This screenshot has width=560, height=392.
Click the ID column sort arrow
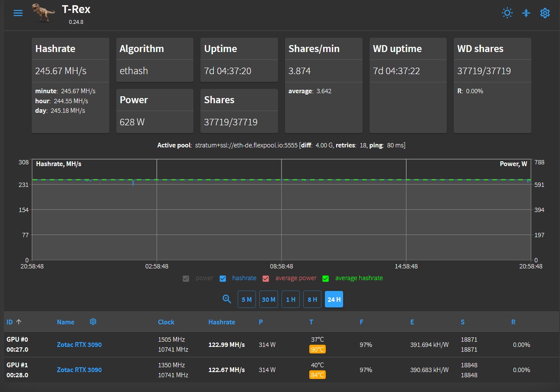tap(19, 322)
